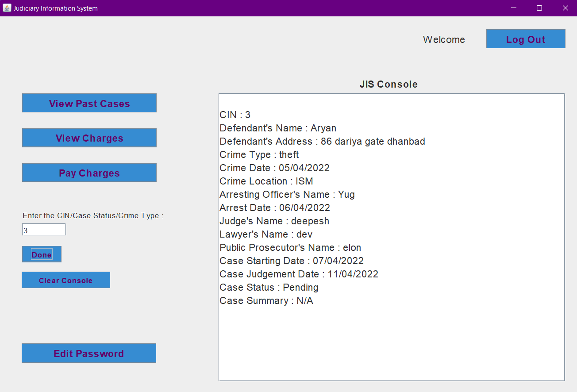577x392 pixels.
Task: Click the View Charges button
Action: point(89,138)
